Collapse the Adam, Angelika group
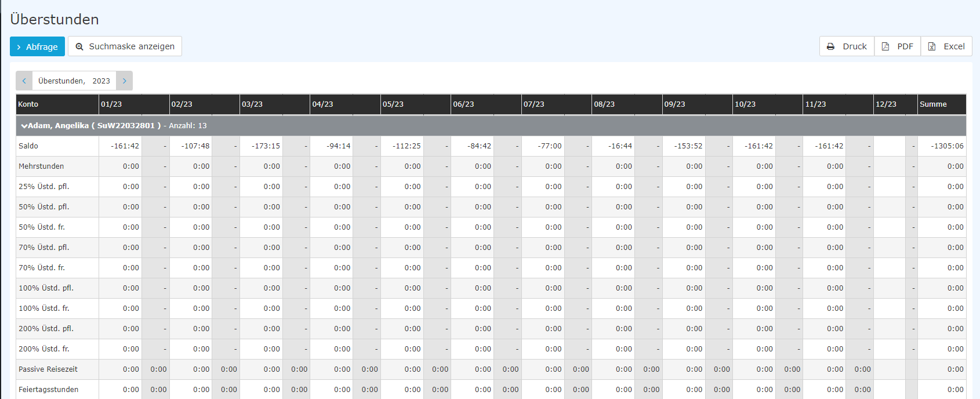Viewport: 980px width, 399px height. click(x=24, y=126)
